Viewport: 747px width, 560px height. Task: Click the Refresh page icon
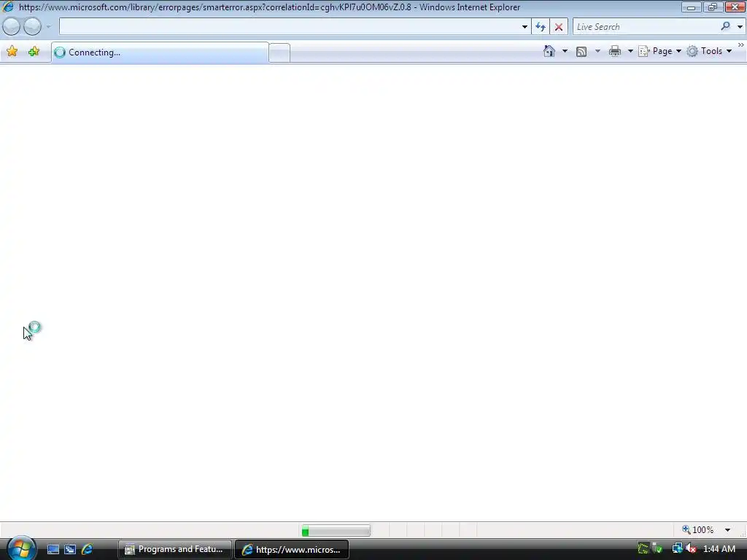pos(541,27)
